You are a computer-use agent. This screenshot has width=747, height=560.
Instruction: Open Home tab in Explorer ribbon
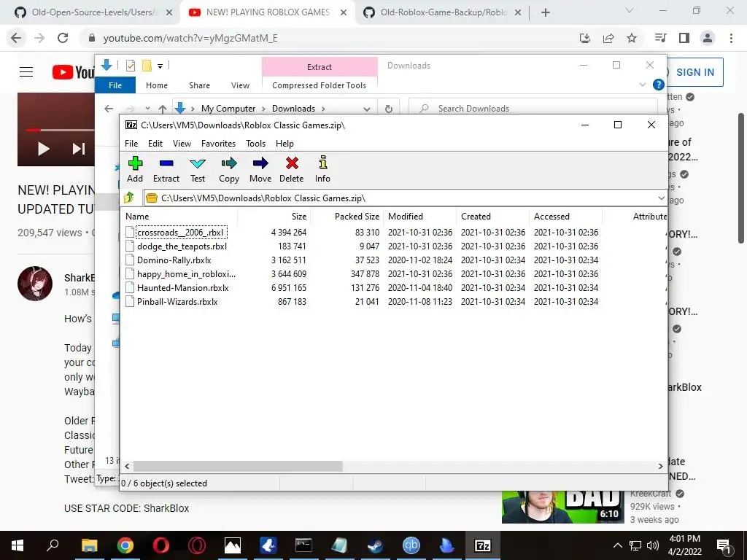tap(157, 85)
